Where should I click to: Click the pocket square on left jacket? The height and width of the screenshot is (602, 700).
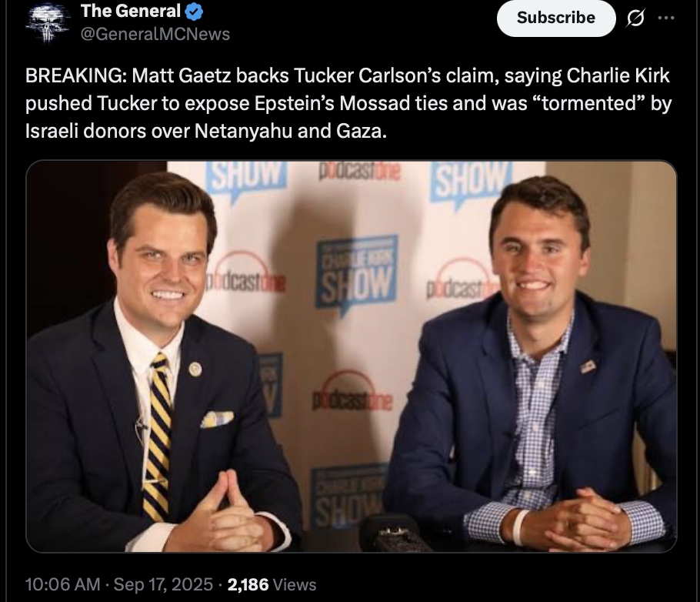pos(217,419)
